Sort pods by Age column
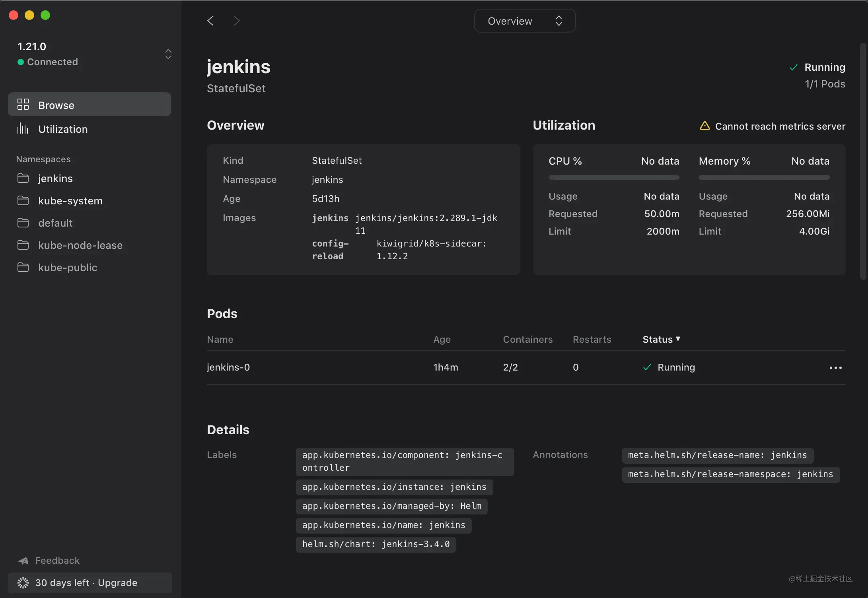Viewport: 868px width, 598px height. 442,340
